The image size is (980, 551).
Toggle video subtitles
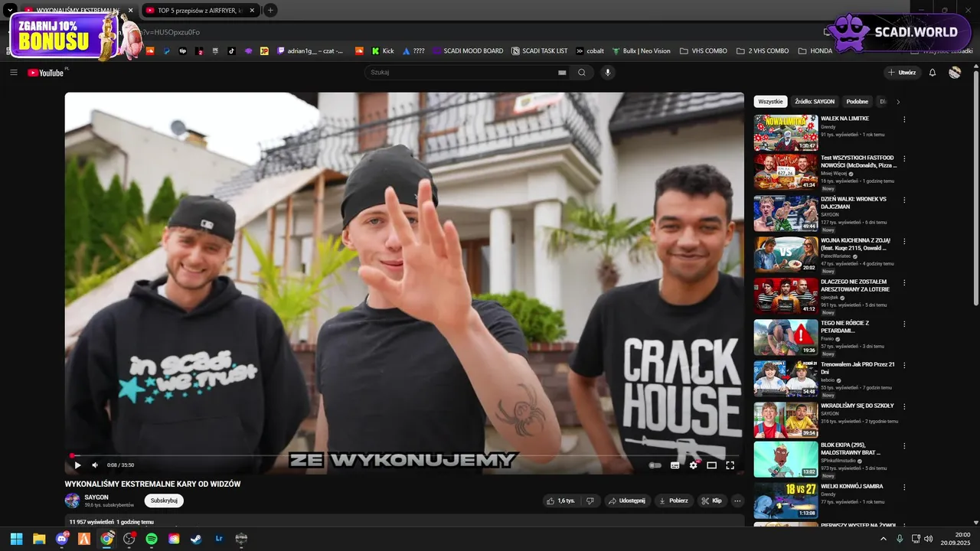tap(675, 465)
